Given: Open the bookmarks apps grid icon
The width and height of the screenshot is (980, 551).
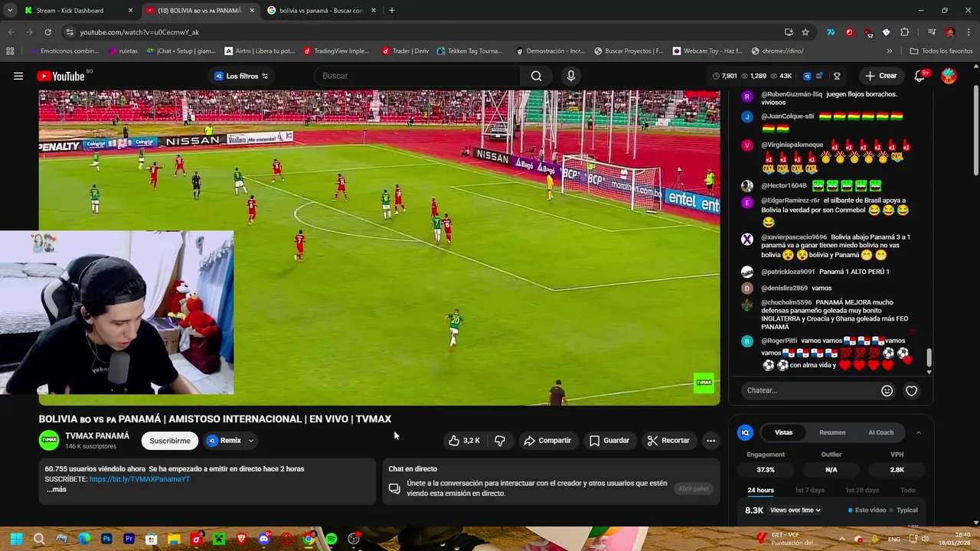Looking at the screenshot, I should (10, 51).
